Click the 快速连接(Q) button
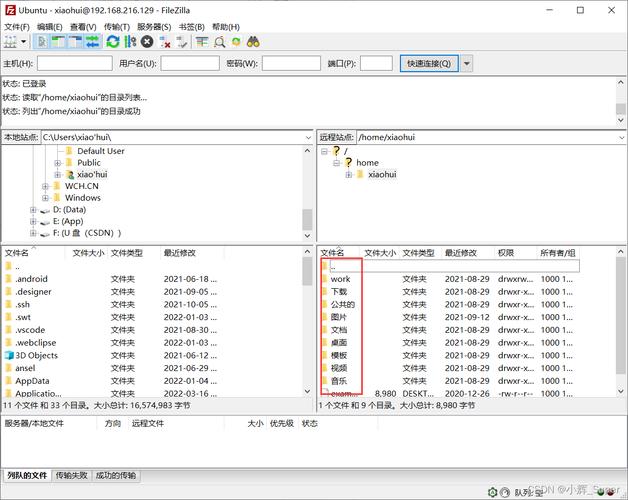This screenshot has width=628, height=500. coord(429,63)
